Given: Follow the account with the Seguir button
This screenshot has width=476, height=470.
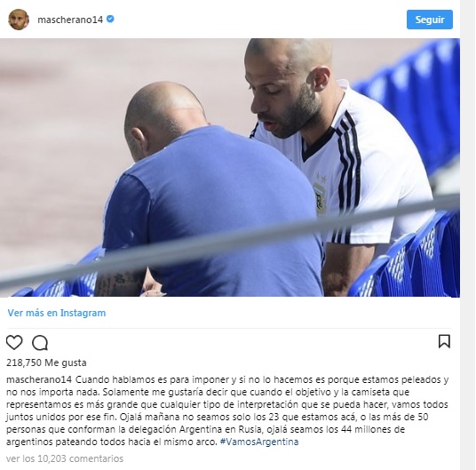Looking at the screenshot, I should [x=430, y=20].
